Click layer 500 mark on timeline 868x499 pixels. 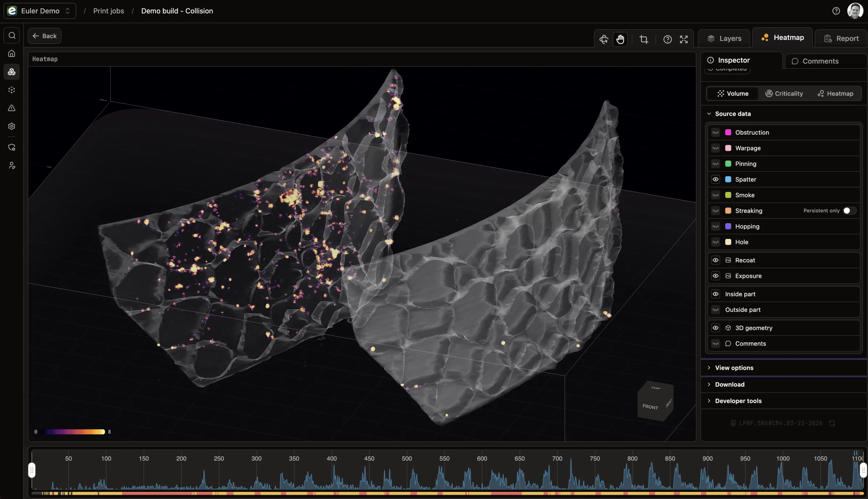pyautogui.click(x=407, y=458)
